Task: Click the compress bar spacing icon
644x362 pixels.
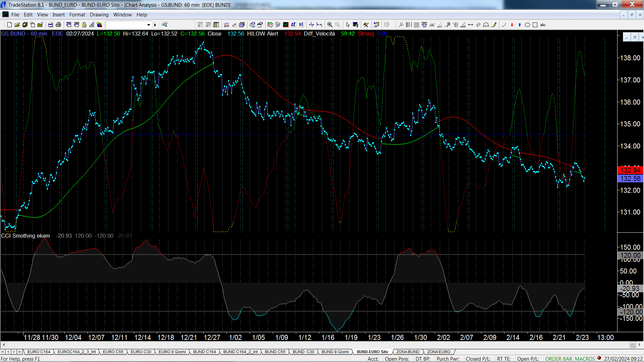Action: 312,25
